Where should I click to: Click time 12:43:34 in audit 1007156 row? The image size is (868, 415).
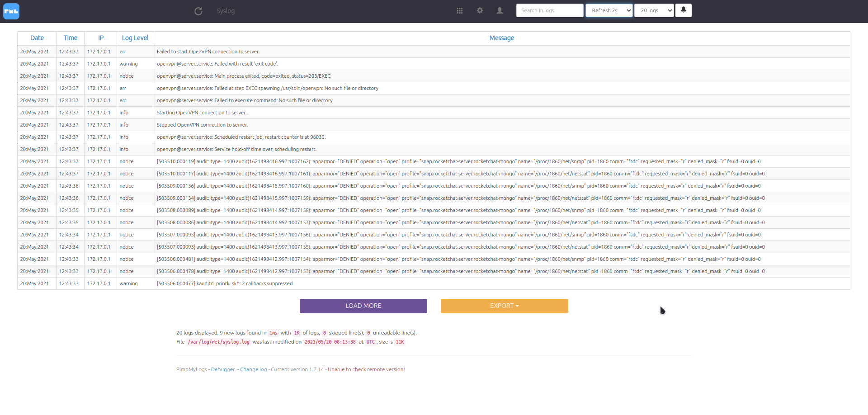pos(69,235)
